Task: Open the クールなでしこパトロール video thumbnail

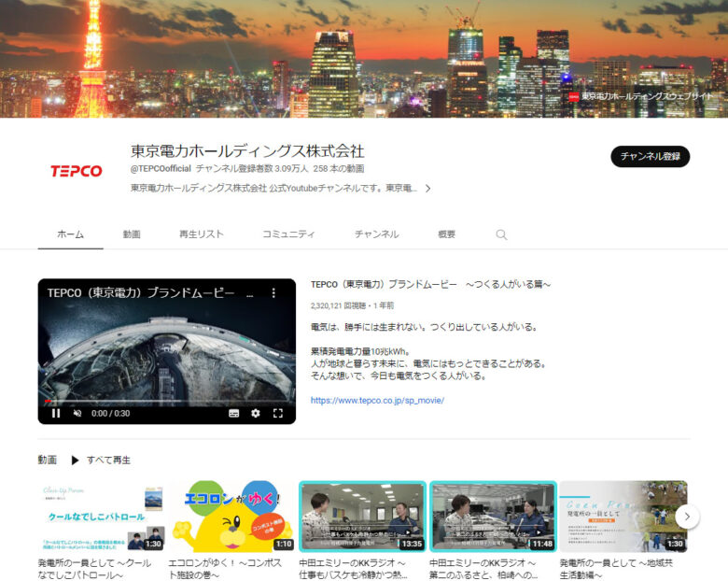Action: 101,517
